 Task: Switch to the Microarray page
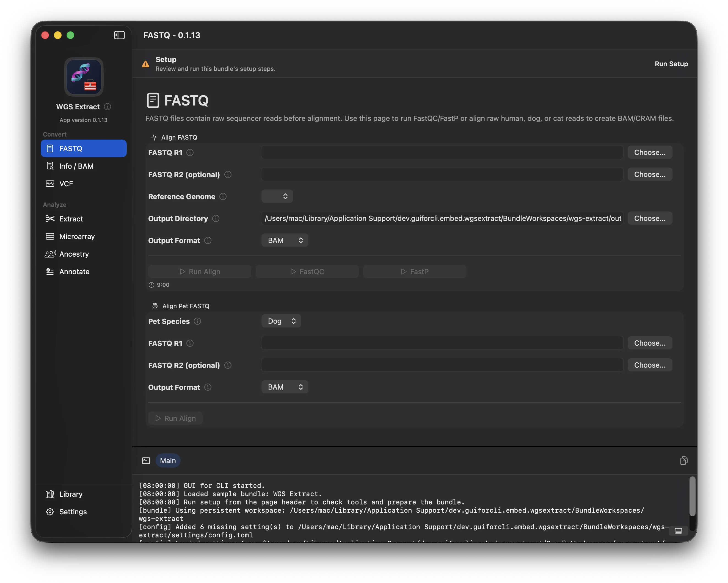84,236
